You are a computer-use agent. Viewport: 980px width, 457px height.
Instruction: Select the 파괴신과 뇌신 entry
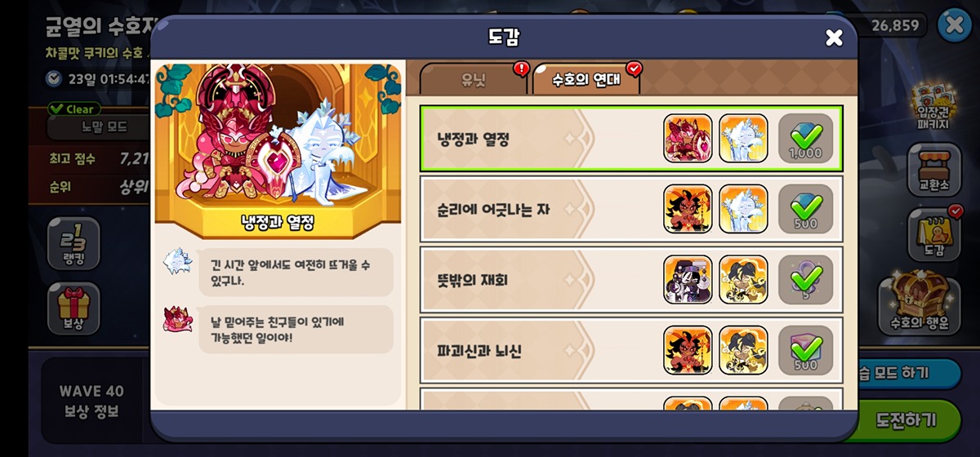point(631,350)
